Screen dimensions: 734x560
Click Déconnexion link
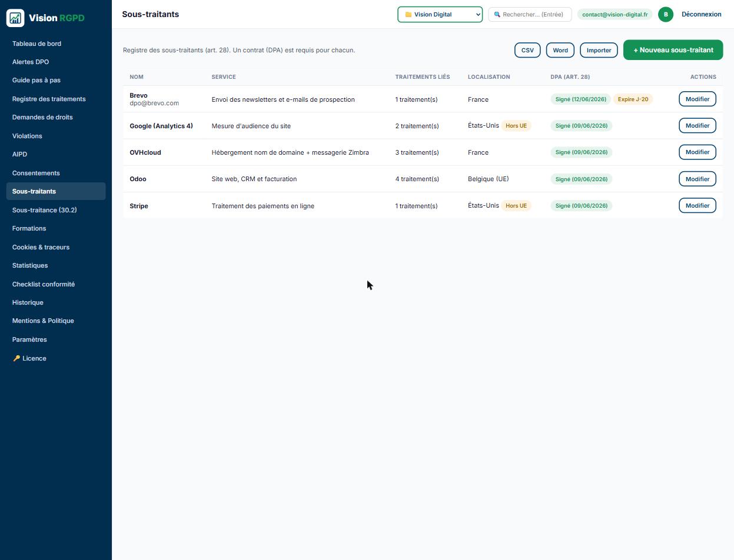[701, 14]
